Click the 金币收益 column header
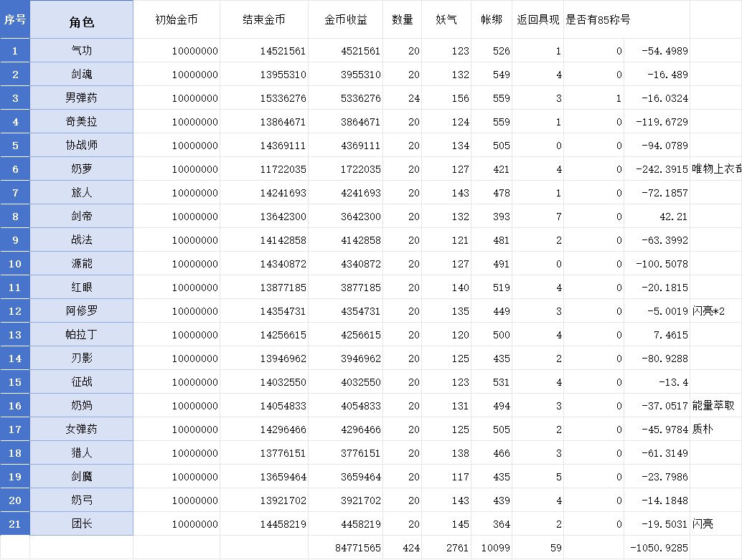This screenshot has width=742, height=560. tap(345, 19)
